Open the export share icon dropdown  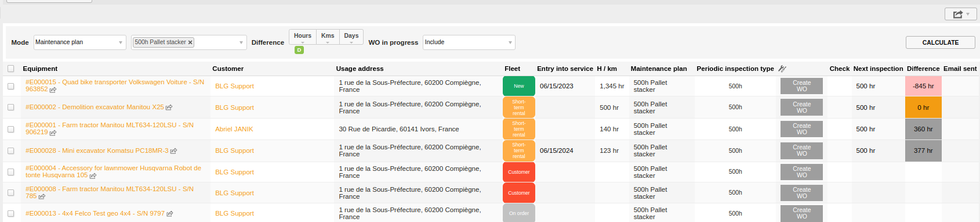tap(961, 14)
